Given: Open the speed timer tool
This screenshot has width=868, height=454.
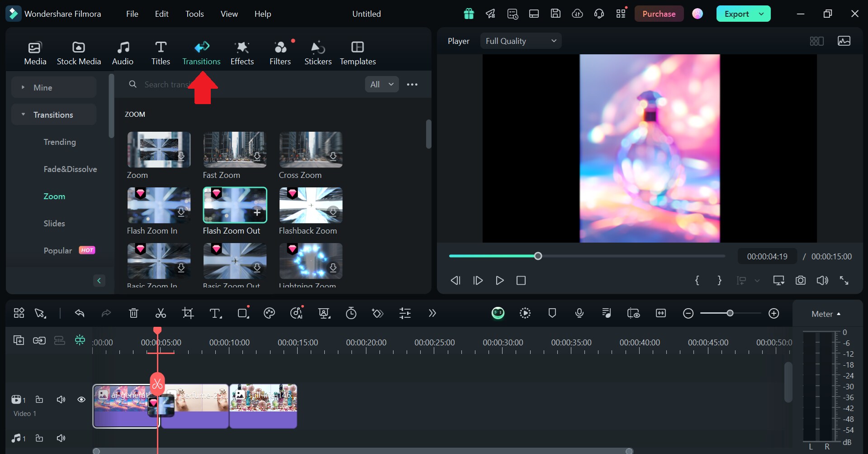Looking at the screenshot, I should click(351, 313).
